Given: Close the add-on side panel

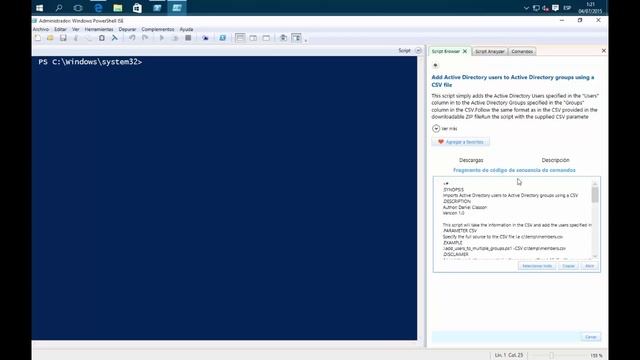Looking at the screenshot, I should coord(604,51).
